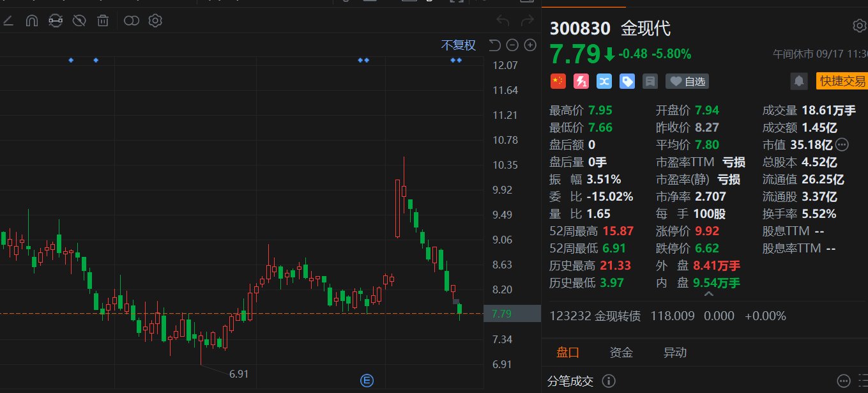Click the blue shuffle arrows icon
868x393 pixels.
pyautogui.click(x=604, y=81)
